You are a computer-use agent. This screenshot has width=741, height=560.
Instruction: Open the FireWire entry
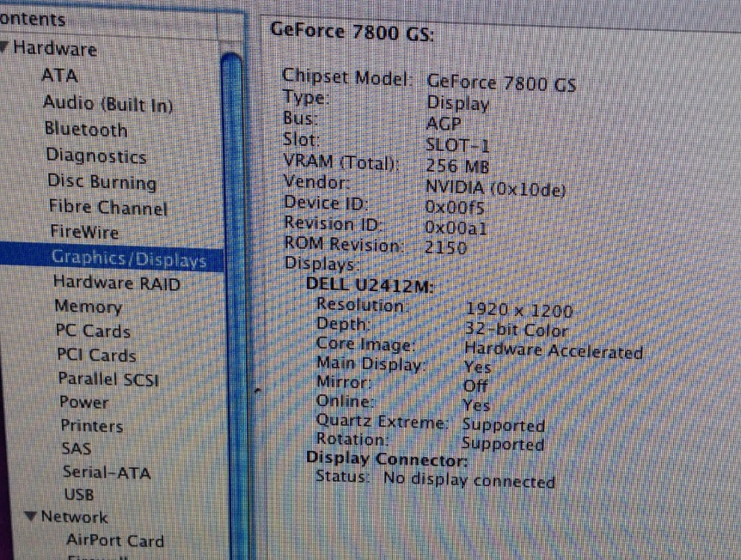(x=84, y=232)
